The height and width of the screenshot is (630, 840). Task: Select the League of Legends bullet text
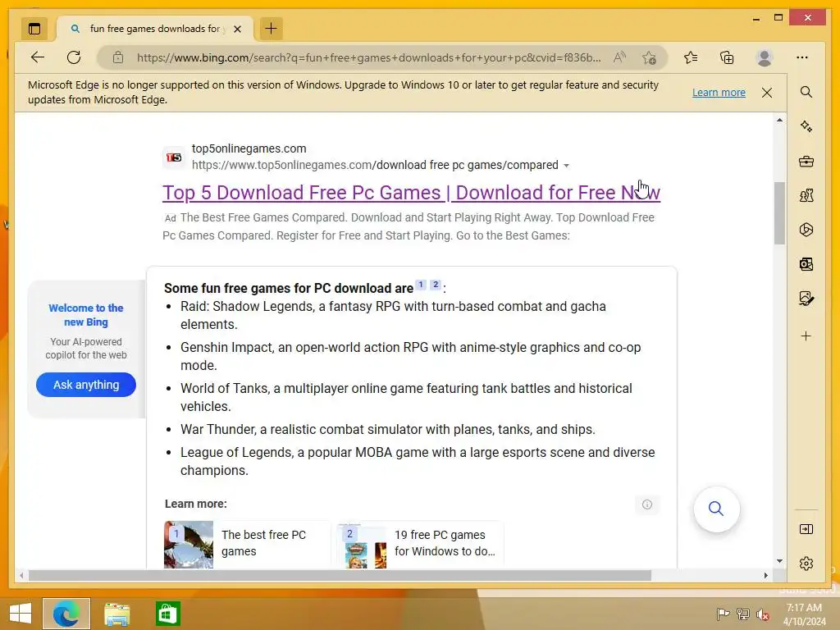[x=418, y=461]
